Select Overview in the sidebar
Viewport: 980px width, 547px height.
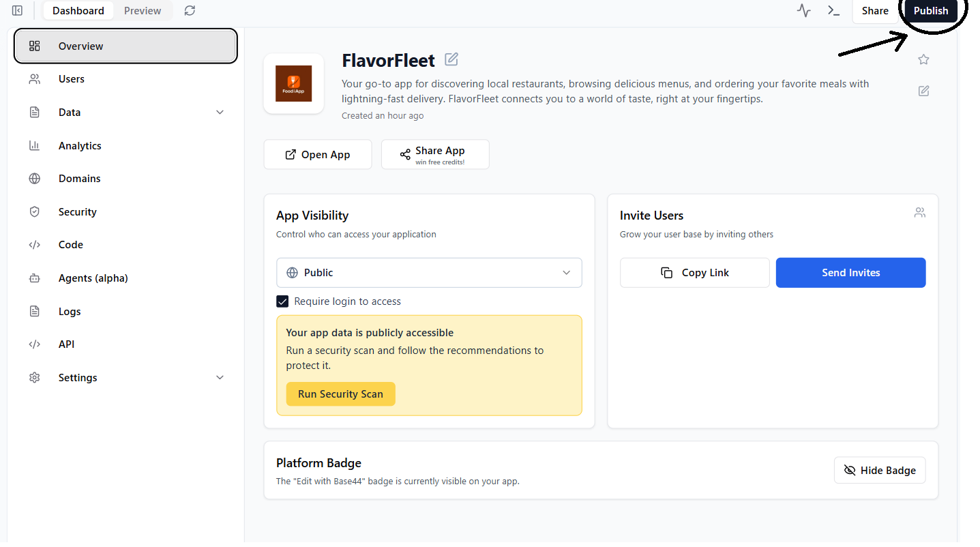coord(80,46)
